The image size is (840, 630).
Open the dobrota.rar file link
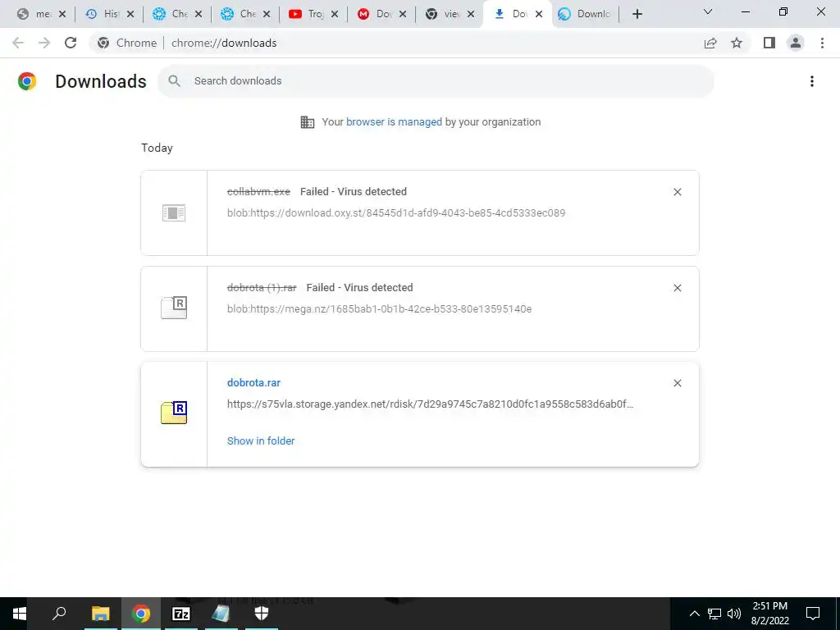point(254,382)
